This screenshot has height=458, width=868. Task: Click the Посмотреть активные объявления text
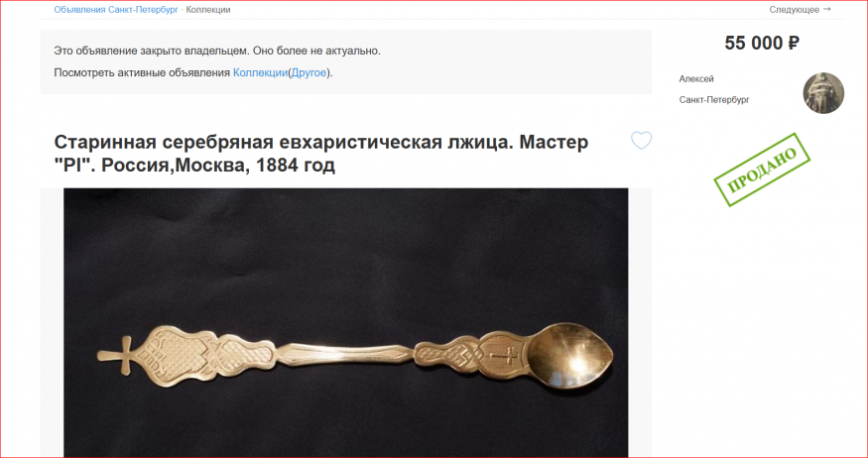click(x=142, y=72)
